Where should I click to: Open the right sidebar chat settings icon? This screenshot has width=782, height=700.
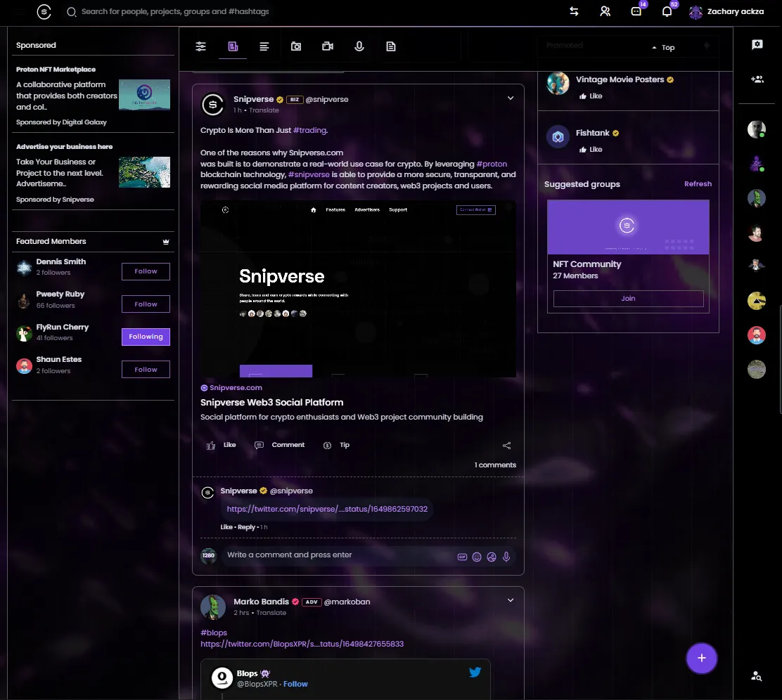click(757, 45)
